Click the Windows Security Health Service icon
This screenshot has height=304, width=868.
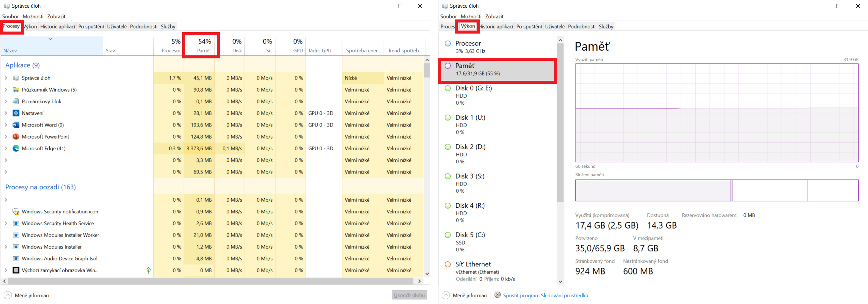coord(16,223)
